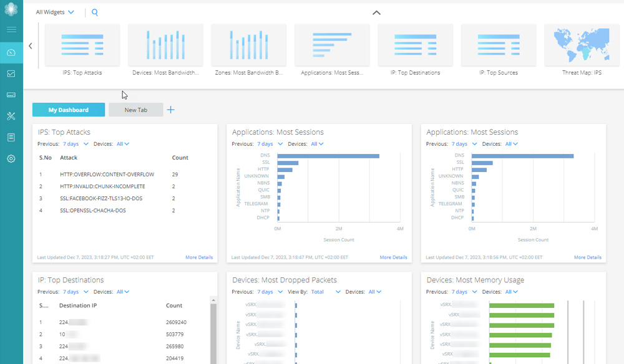Collapse the widget carousel with up chevron

pyautogui.click(x=376, y=12)
